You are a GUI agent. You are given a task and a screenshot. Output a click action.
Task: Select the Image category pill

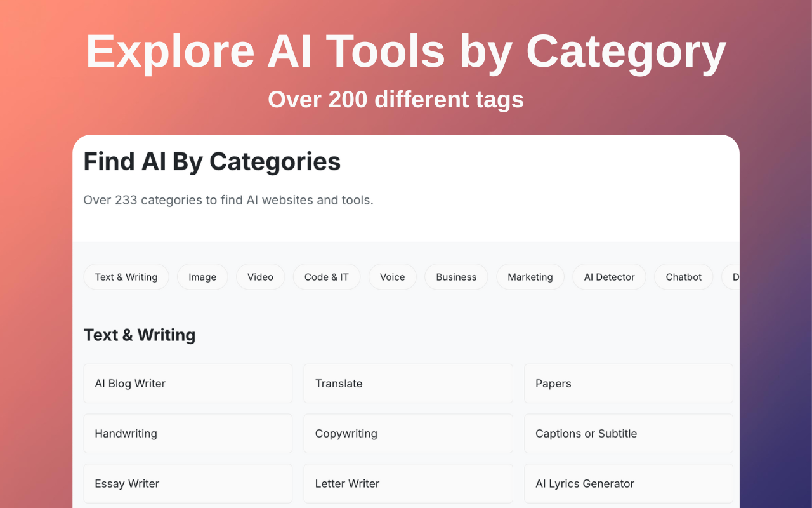tap(202, 277)
